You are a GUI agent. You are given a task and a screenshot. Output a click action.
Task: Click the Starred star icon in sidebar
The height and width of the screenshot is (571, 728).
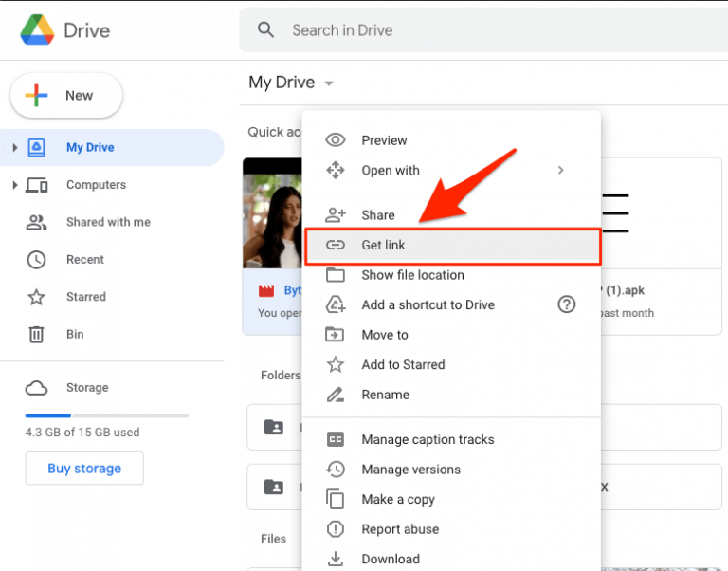[x=36, y=297]
